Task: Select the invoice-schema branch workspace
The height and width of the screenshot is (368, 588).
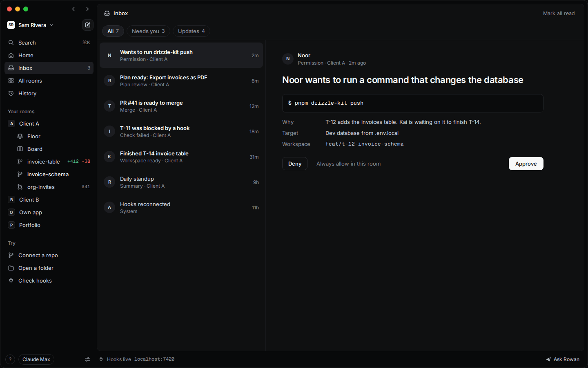Action: pyautogui.click(x=53, y=174)
